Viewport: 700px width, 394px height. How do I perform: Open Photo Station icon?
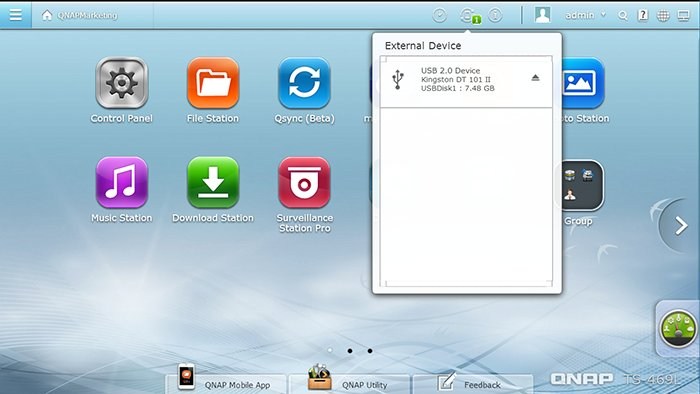coord(583,83)
